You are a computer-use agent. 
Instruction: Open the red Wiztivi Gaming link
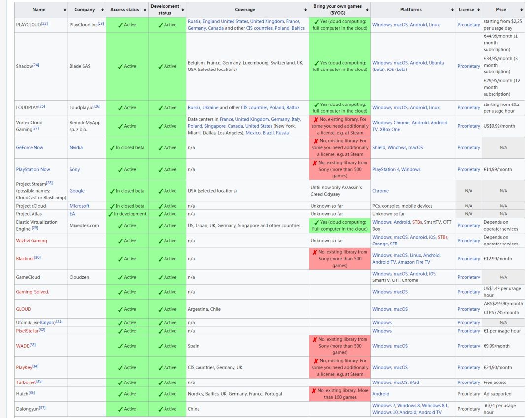point(32,241)
